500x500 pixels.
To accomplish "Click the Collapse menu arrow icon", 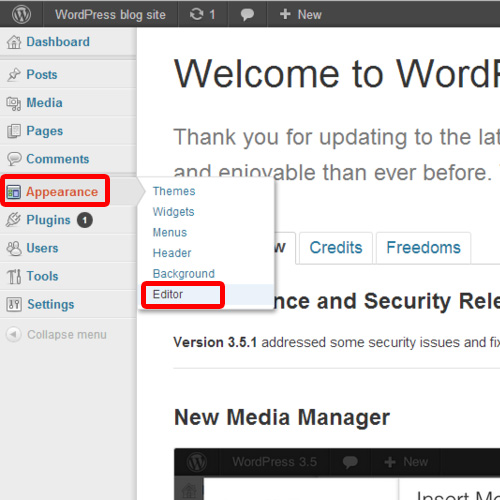I will click(13, 334).
